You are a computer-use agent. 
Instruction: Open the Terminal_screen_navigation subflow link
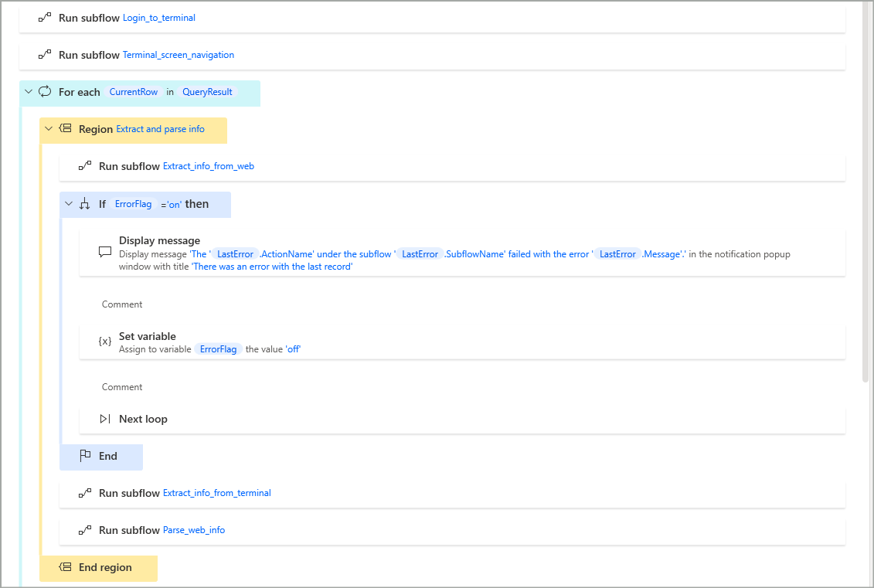(x=178, y=55)
